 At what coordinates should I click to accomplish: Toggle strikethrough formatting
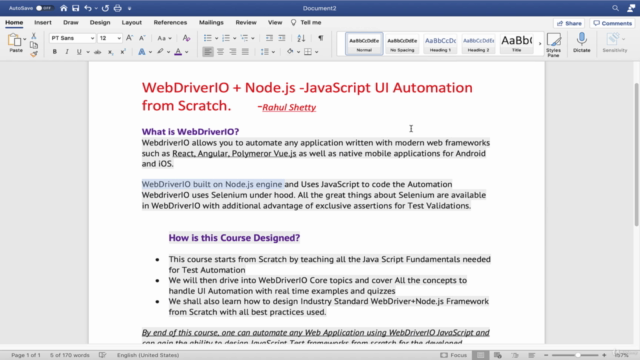pos(98,52)
